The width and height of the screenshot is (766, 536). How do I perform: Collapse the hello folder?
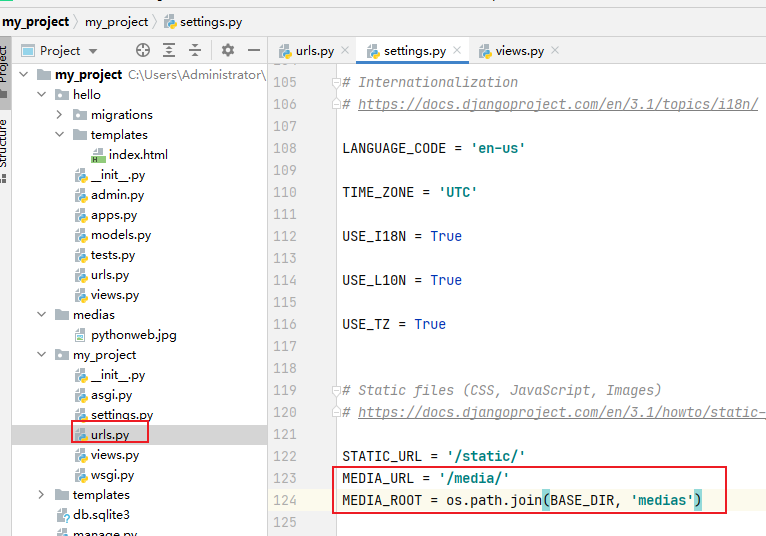coord(42,94)
